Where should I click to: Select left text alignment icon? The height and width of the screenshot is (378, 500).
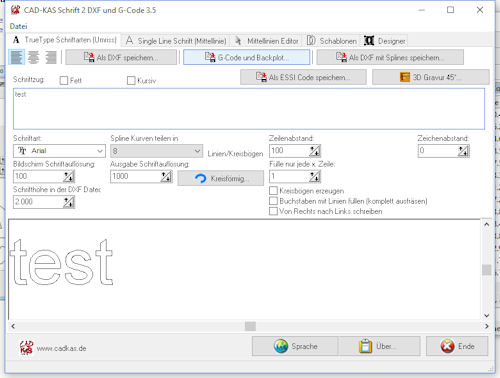click(16, 57)
